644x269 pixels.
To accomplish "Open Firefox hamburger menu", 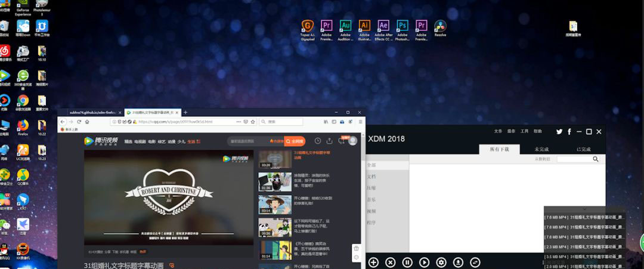I will coord(361,122).
